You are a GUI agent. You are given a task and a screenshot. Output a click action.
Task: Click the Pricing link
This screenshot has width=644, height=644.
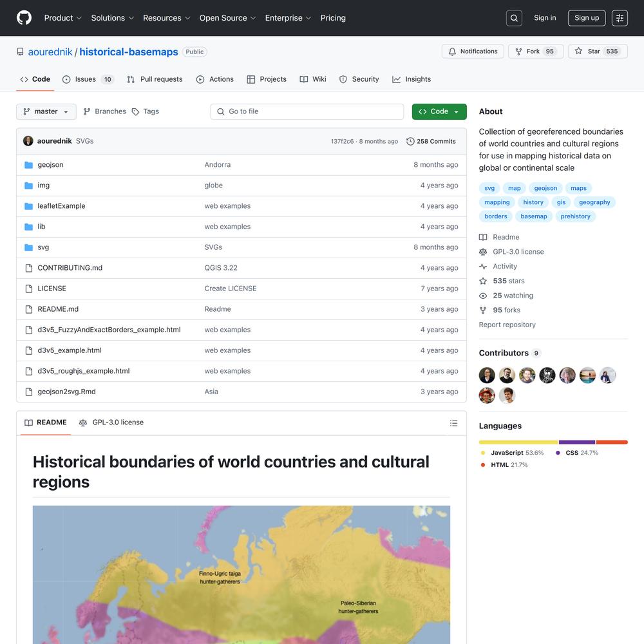click(x=333, y=18)
